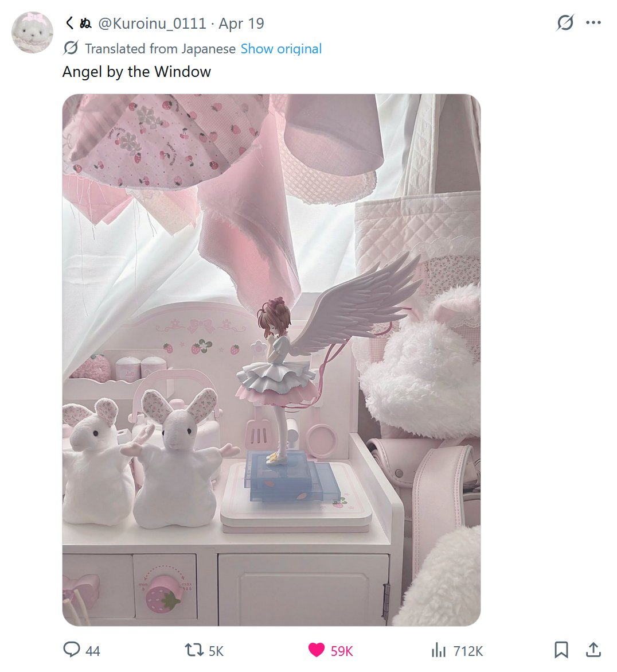Click the Grok translation icon beside 'Translated from Japanese'
This screenshot has width=617, height=672.
71,48
